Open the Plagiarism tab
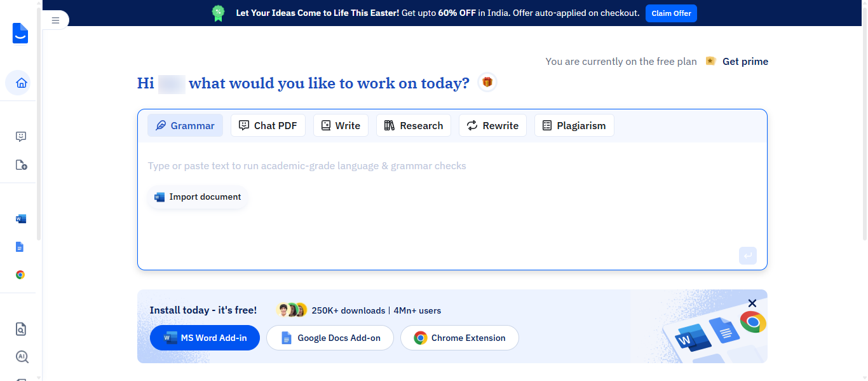 click(574, 125)
